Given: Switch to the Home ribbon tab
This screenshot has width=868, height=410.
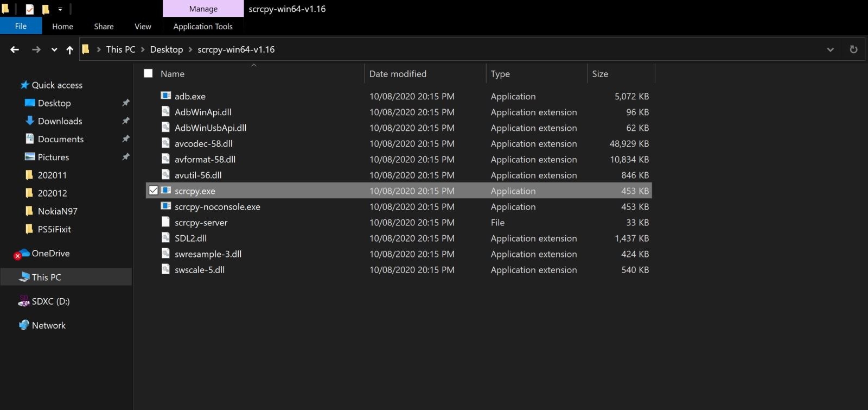Looking at the screenshot, I should tap(62, 26).
